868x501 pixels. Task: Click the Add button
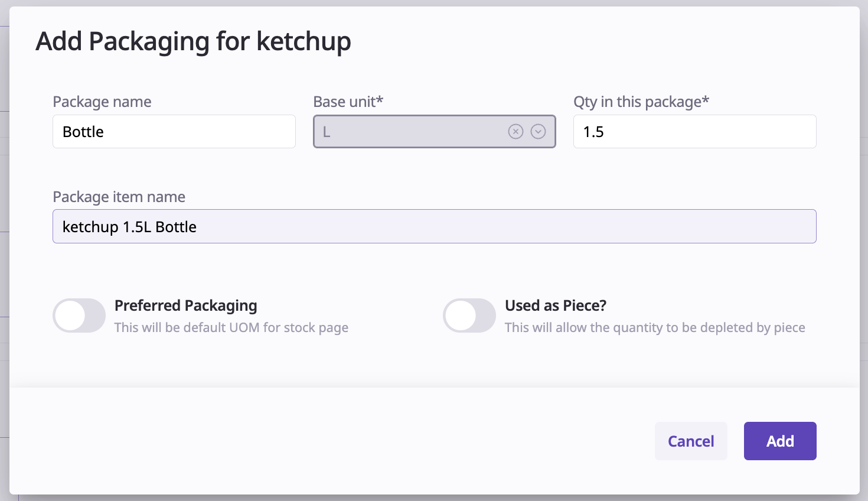click(779, 441)
